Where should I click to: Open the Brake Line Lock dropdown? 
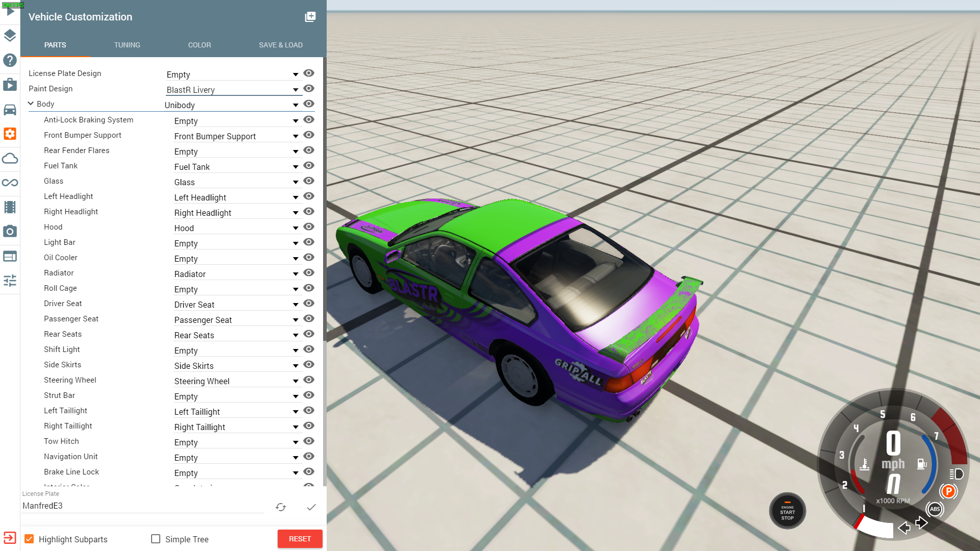tap(237, 473)
